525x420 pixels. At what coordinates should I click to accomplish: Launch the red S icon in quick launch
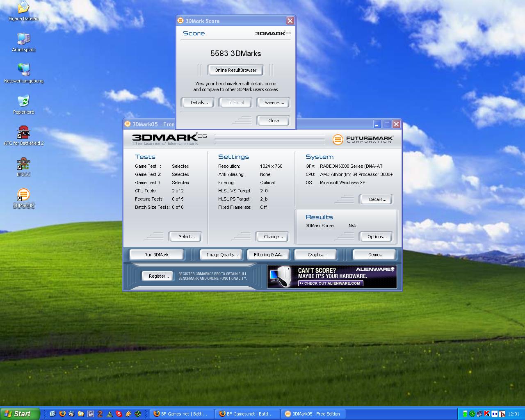click(x=119, y=414)
